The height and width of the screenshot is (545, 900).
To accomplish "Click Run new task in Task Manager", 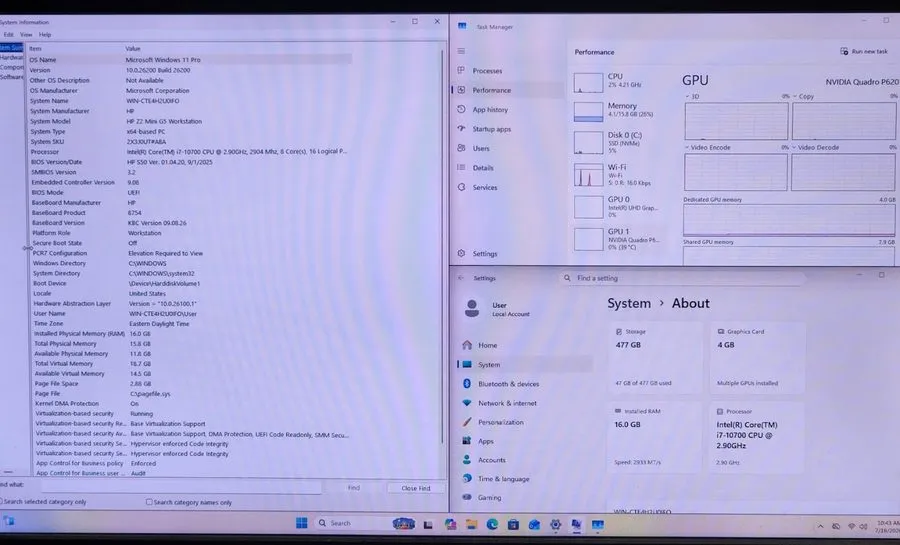I will [864, 51].
